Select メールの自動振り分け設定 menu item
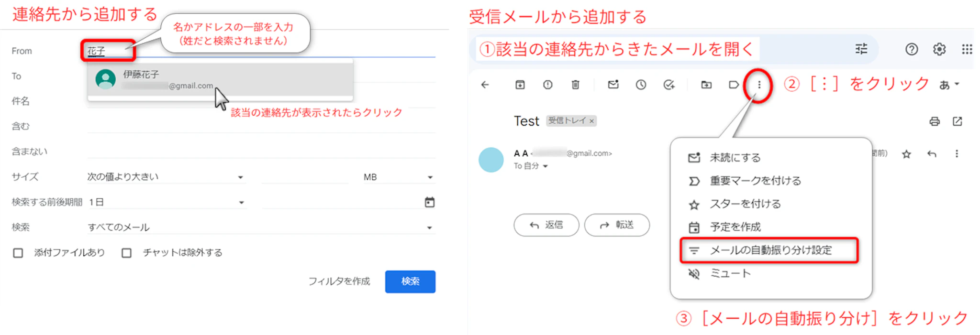 click(770, 250)
